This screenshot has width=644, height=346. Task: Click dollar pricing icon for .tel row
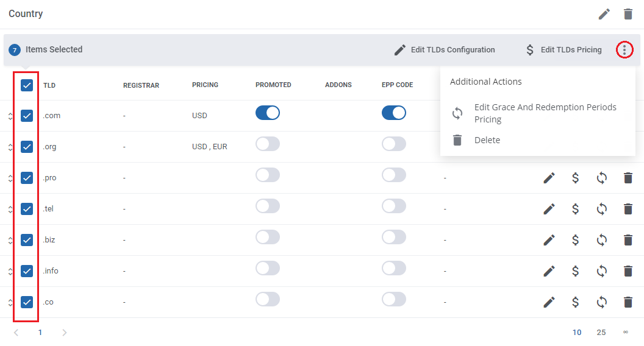(575, 209)
